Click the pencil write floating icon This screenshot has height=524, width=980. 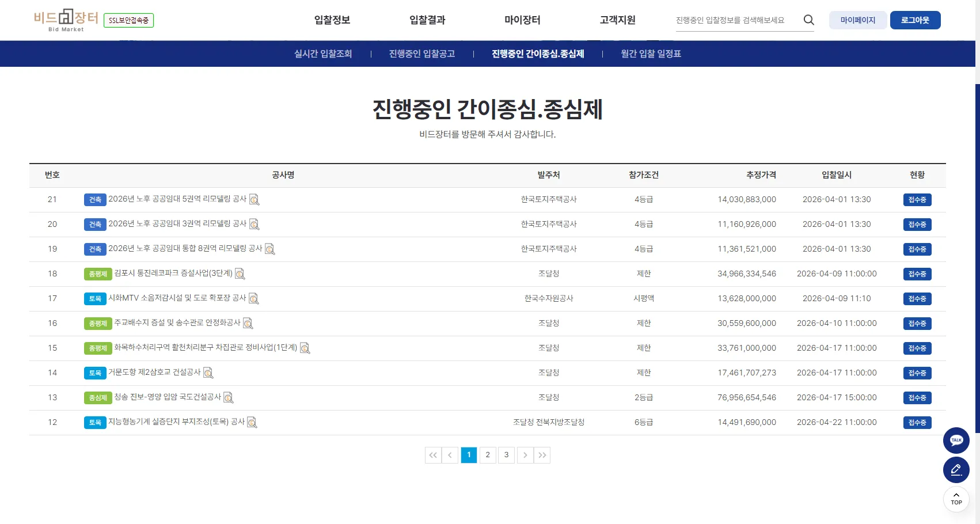point(956,470)
